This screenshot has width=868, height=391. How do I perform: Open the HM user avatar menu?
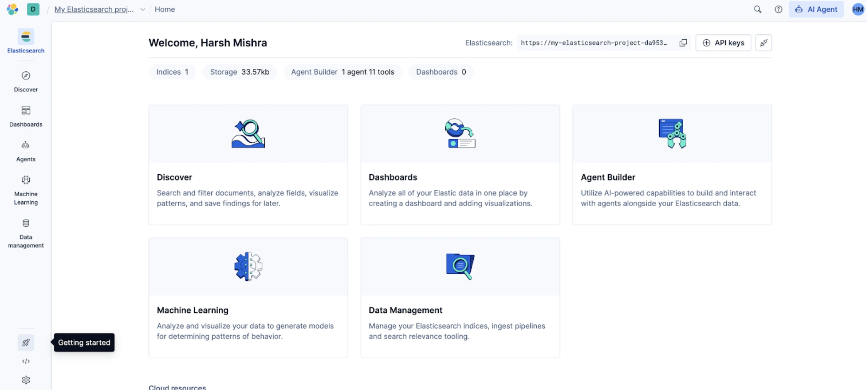(858, 9)
